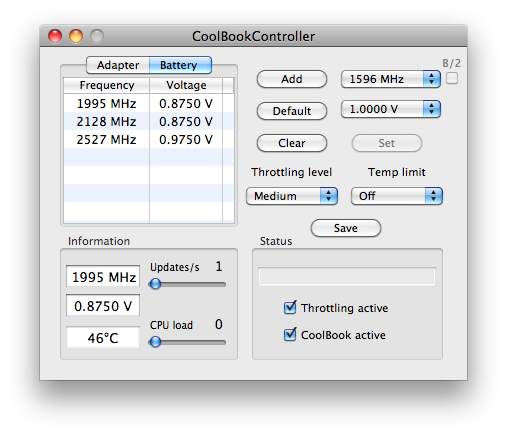The width and height of the screenshot is (507, 435).
Task: Open the Throttling level Medium dropdown
Action: tap(292, 196)
